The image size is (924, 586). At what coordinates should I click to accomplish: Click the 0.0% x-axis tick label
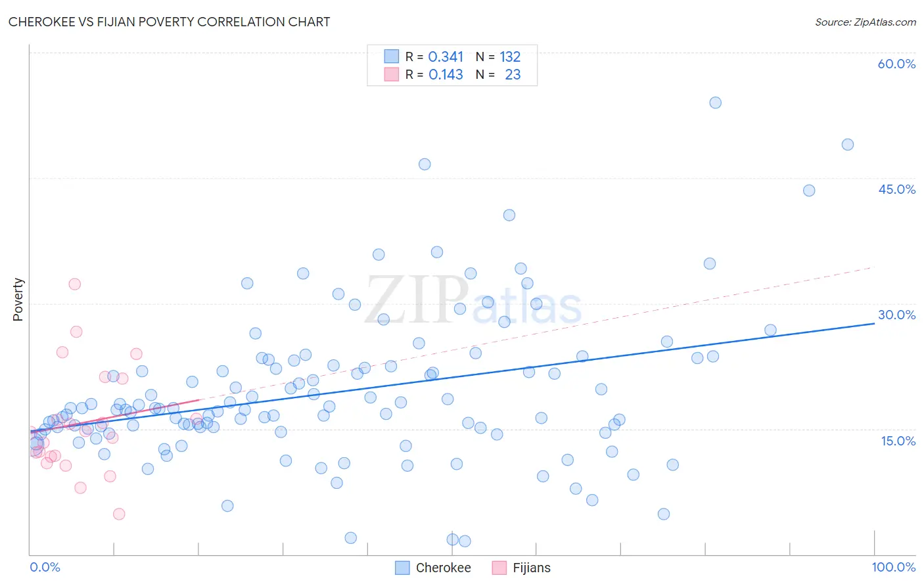pos(45,567)
